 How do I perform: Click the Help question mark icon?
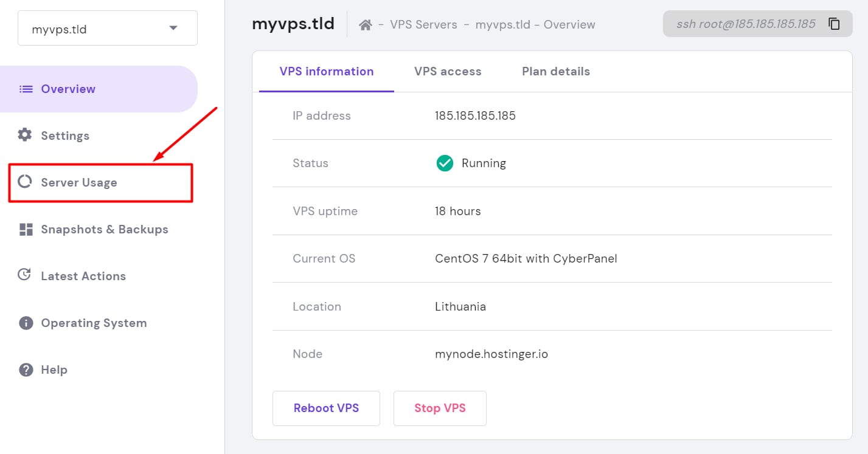click(x=26, y=370)
